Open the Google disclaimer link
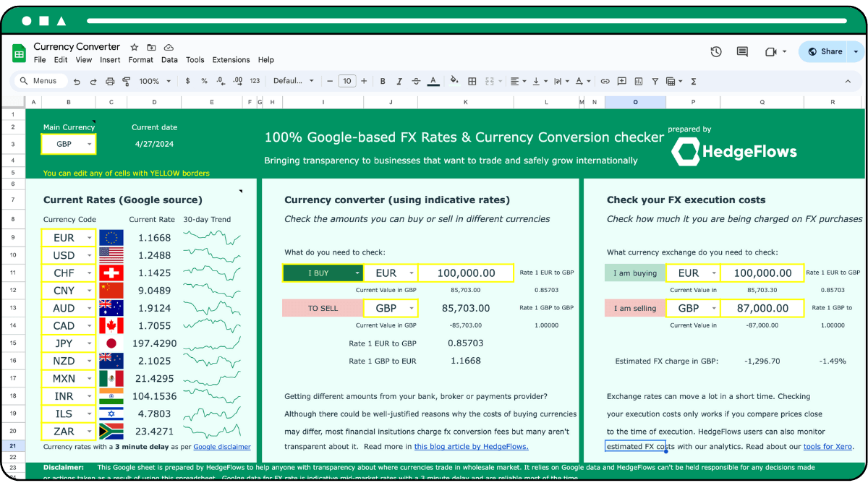 click(x=222, y=447)
